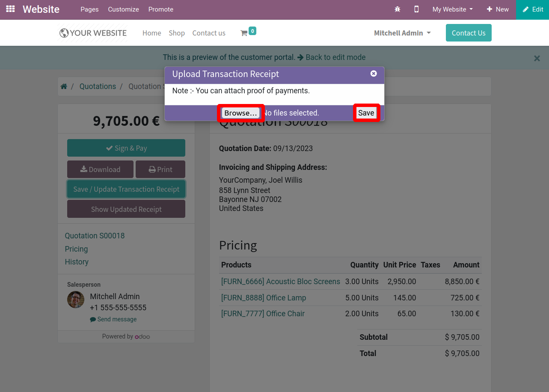Click the 3.00 Units quantity cell
The height and width of the screenshot is (392, 549).
[362, 282]
